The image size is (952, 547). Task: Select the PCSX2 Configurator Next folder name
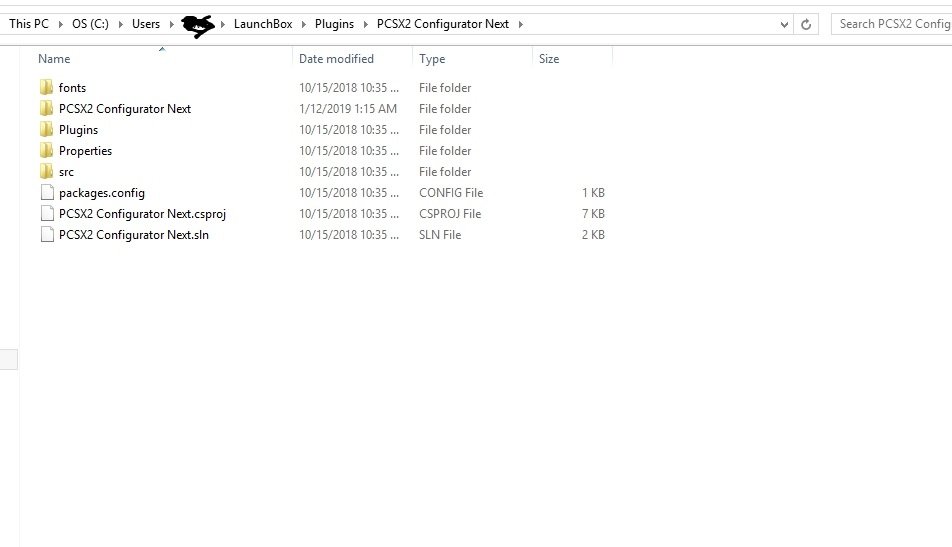124,109
